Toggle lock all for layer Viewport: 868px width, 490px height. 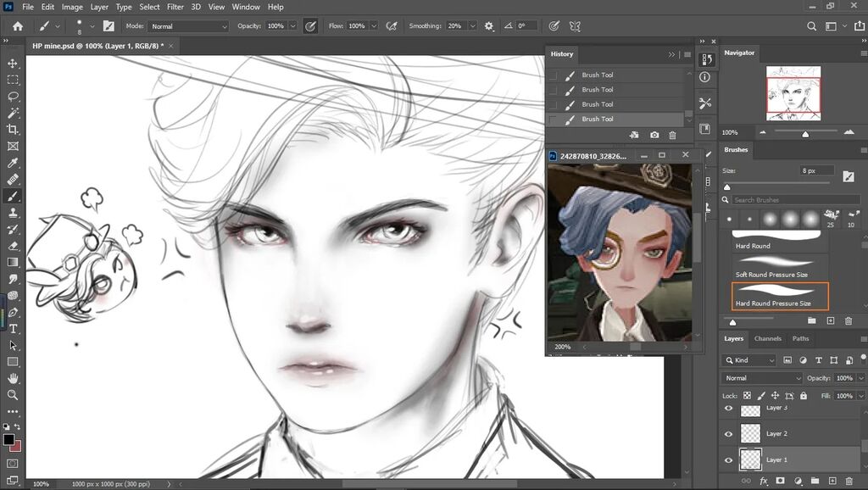coord(804,396)
